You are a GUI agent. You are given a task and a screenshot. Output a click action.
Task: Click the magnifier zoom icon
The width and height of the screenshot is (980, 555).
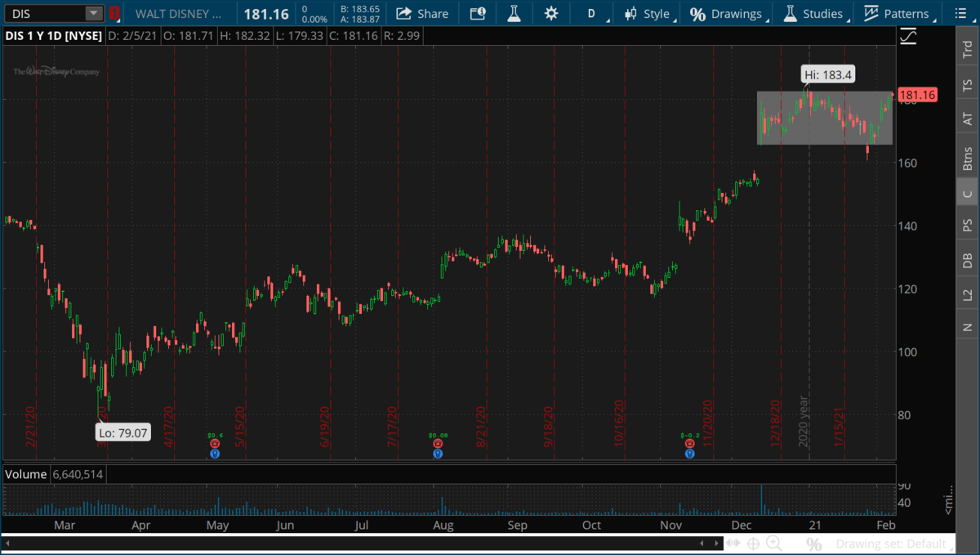tap(774, 544)
